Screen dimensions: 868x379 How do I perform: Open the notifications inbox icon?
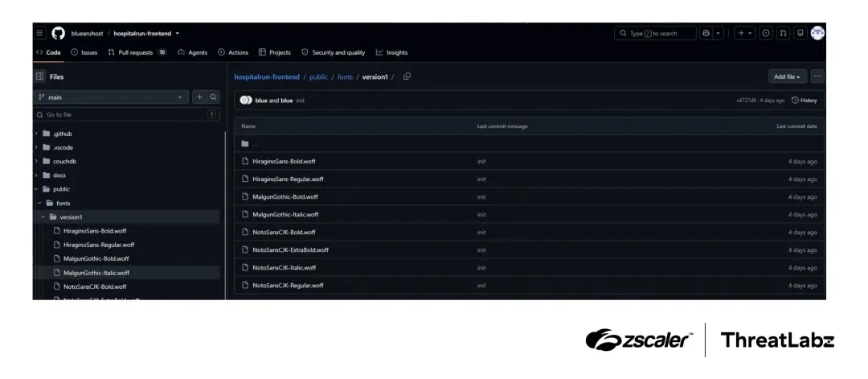click(800, 33)
